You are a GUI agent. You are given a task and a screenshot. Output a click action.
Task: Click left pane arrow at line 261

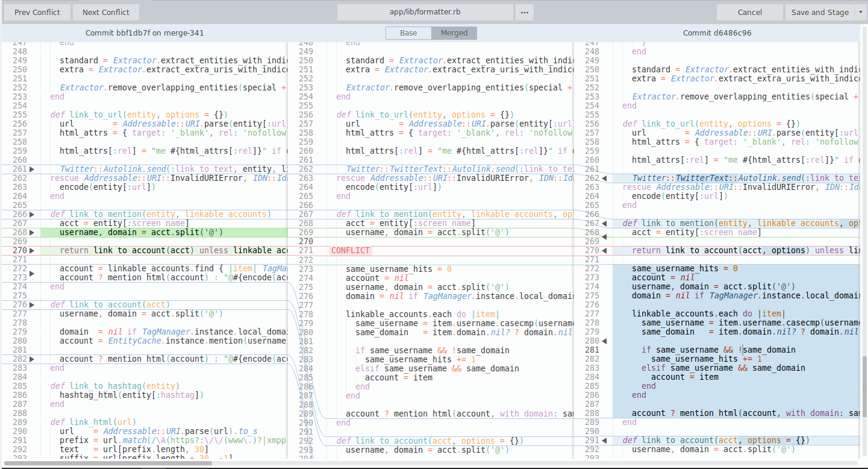point(32,169)
